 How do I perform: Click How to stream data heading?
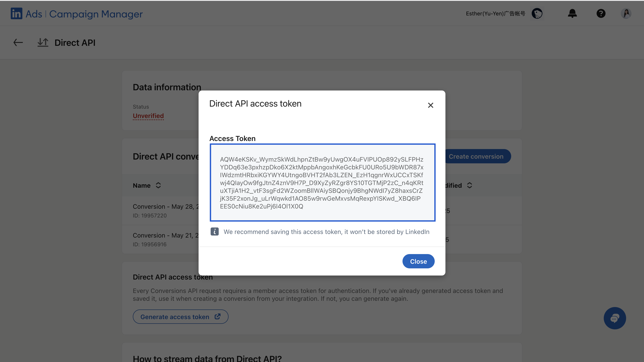207,358
